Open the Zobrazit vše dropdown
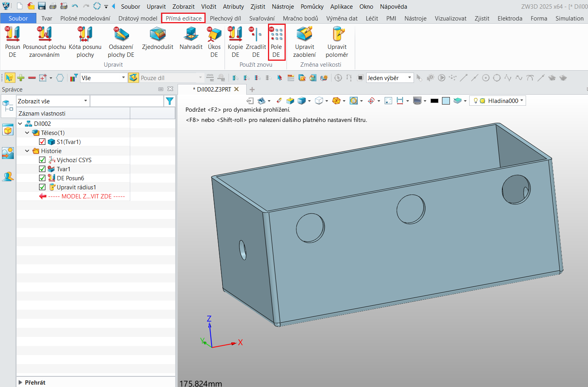This screenshot has height=387, width=588. pos(52,101)
